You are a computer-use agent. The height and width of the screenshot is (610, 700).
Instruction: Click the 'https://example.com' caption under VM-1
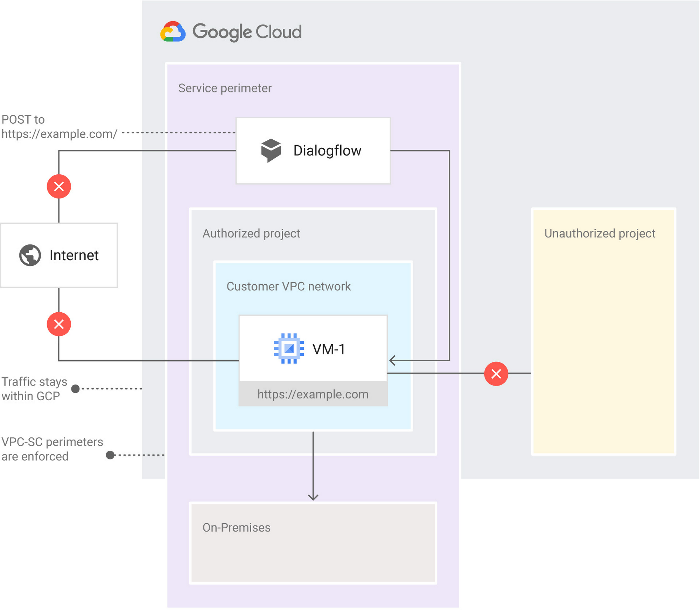[313, 394]
